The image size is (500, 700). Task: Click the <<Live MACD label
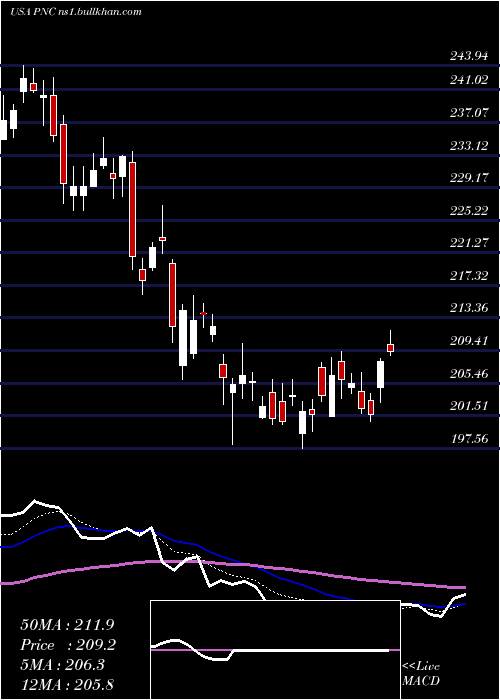click(421, 674)
